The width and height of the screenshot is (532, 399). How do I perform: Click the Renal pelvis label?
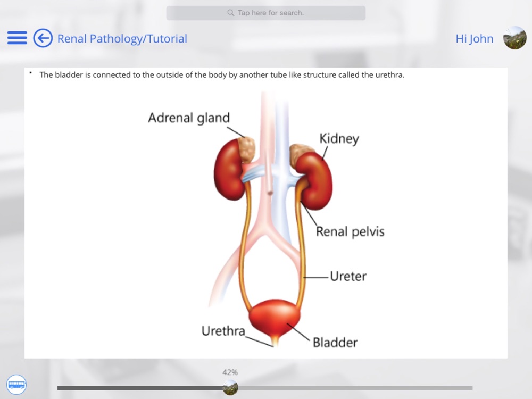point(350,232)
